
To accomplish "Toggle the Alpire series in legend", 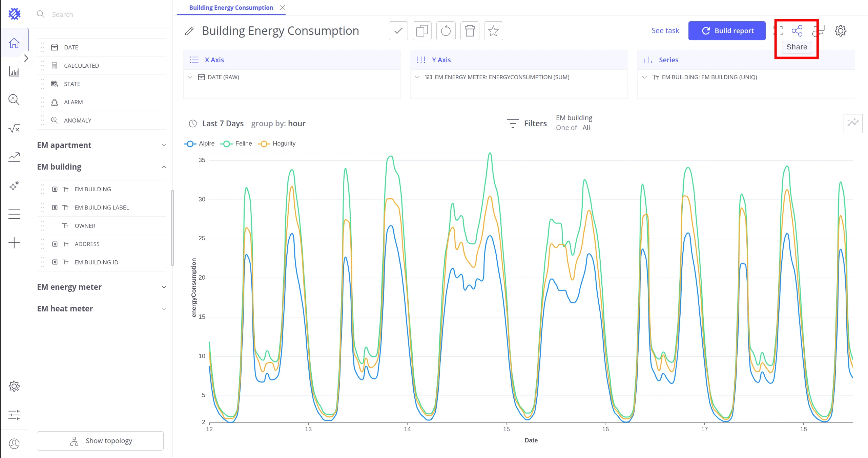I will click(x=199, y=144).
